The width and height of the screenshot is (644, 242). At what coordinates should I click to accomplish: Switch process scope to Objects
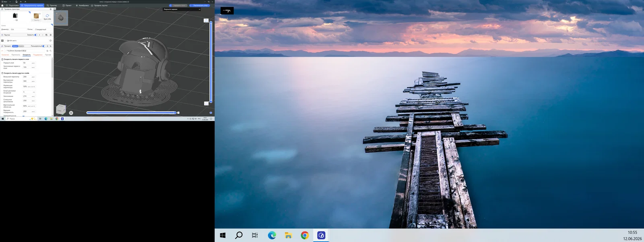click(x=21, y=46)
